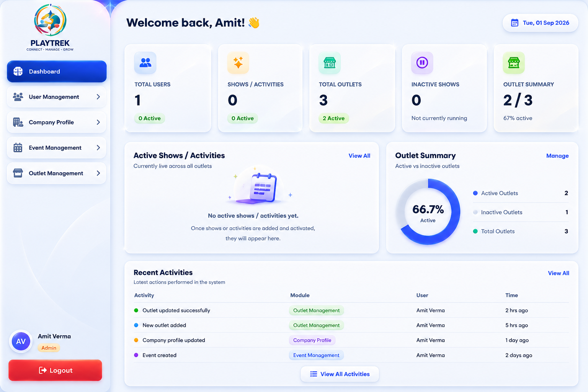Image resolution: width=588 pixels, height=392 pixels.
Task: Click the Event Management module tag
Action: tap(316, 355)
